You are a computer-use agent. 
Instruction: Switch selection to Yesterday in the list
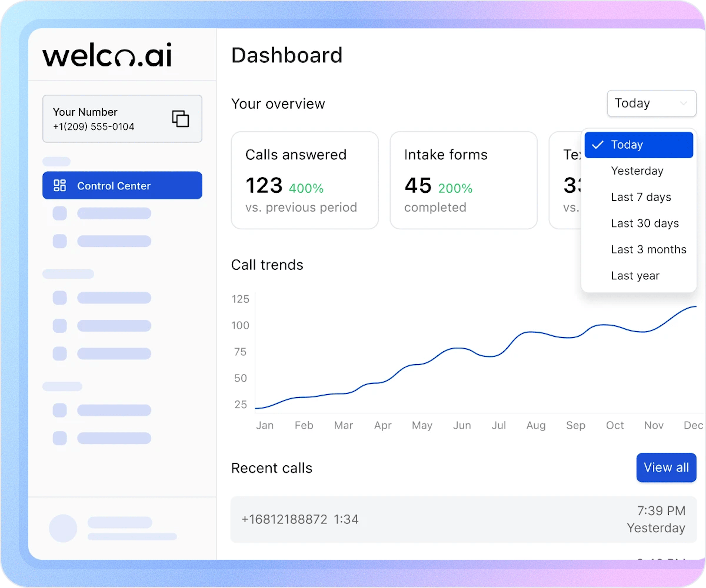(637, 171)
